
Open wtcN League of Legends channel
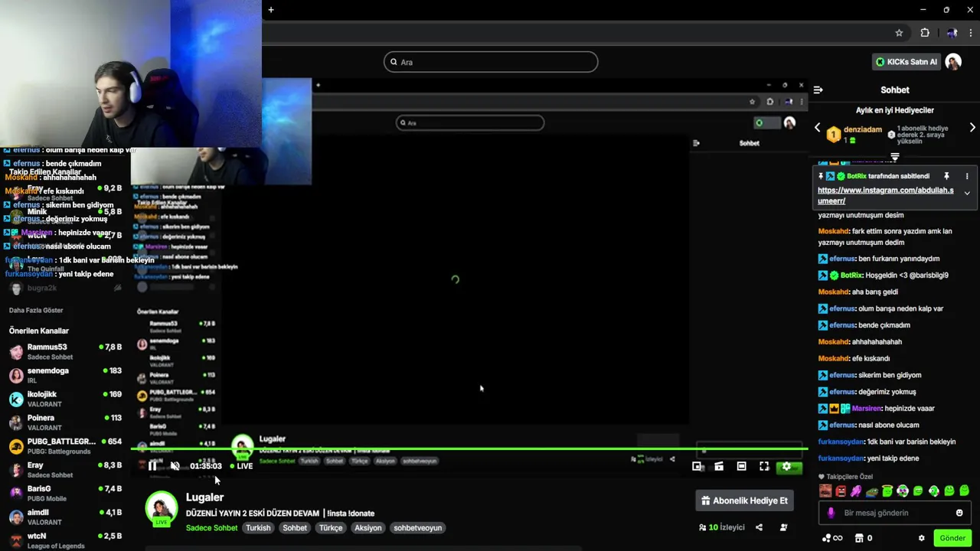[x=65, y=540]
